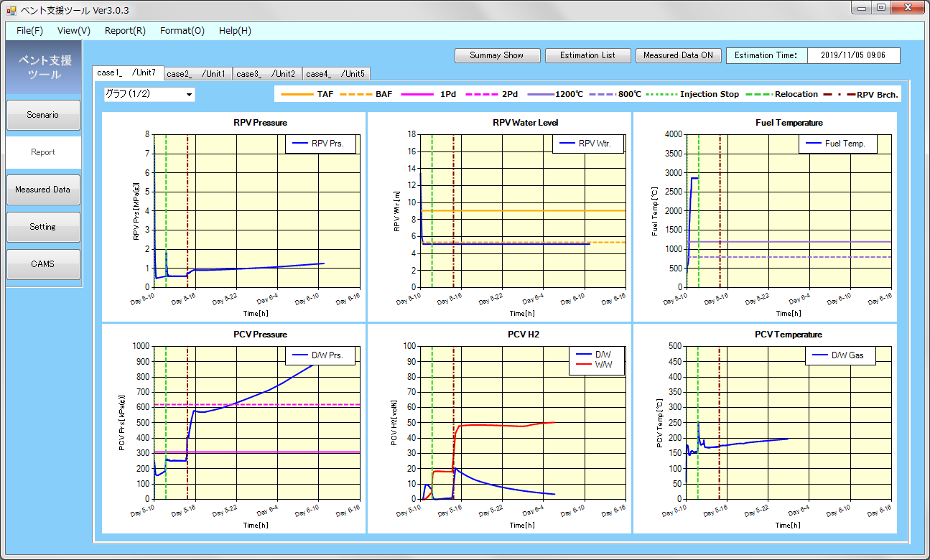Screen dimensions: 930x560
Task: Maximize the ベント支援ツール window
Action: click(x=881, y=8)
